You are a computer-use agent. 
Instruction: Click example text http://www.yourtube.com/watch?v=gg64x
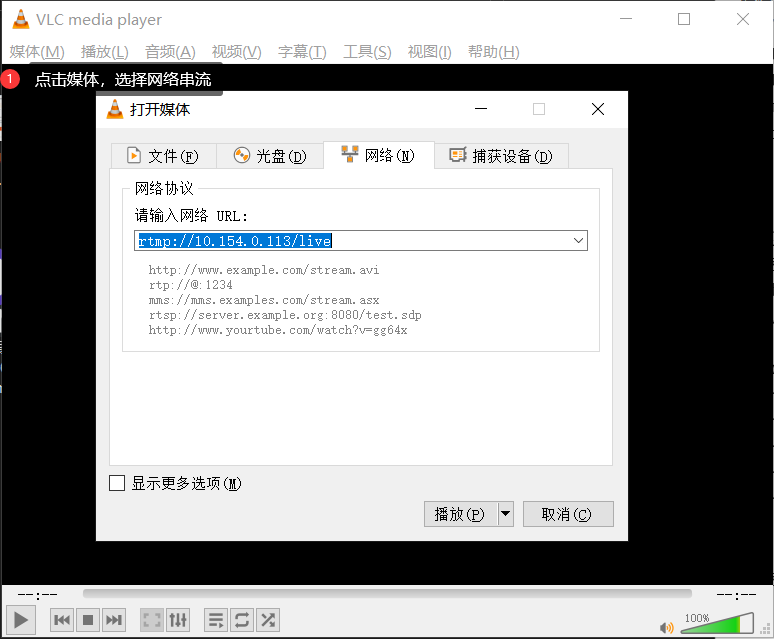tap(278, 330)
